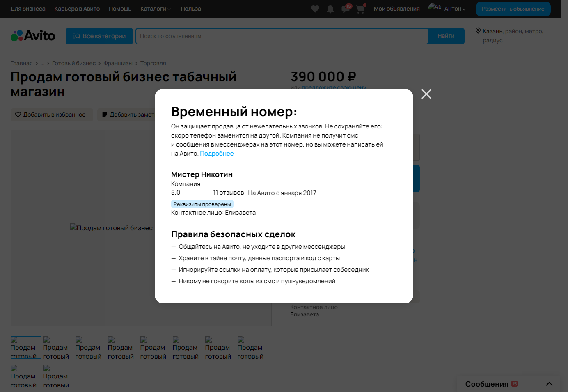Open the favorites heart icon in header
Screen dimensions: 568x392
point(315,9)
